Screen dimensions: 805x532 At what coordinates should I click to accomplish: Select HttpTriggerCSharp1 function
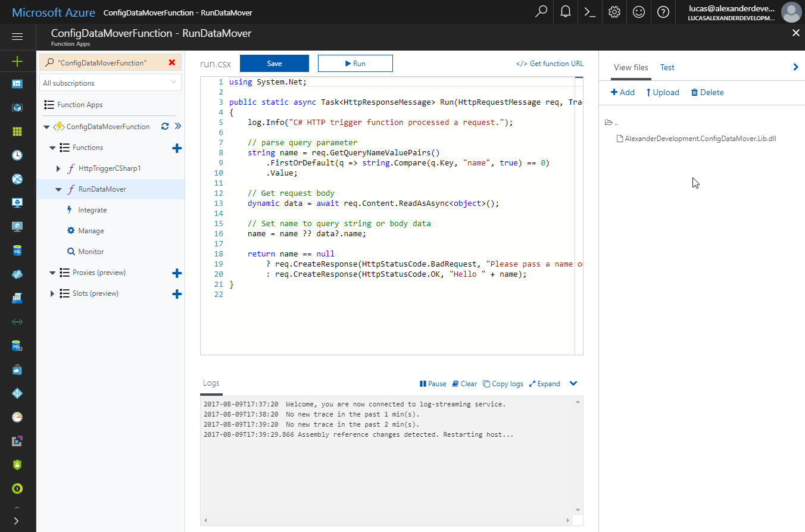pyautogui.click(x=110, y=168)
